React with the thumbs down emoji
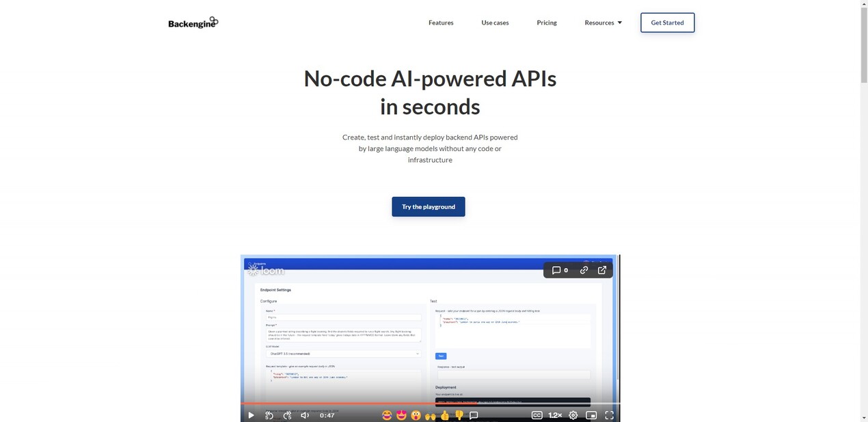The image size is (868, 422). [x=459, y=415]
